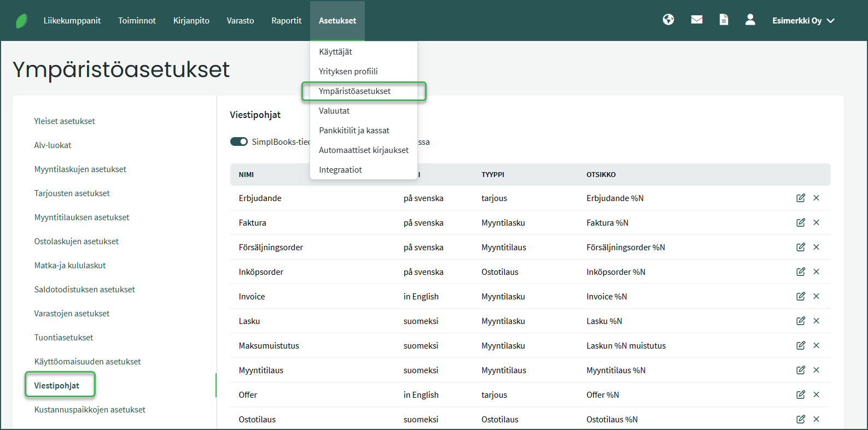Screen dimensions: 868x430
Task: Open Myyntilaskujen asetukset sidebar link
Action: 80,169
